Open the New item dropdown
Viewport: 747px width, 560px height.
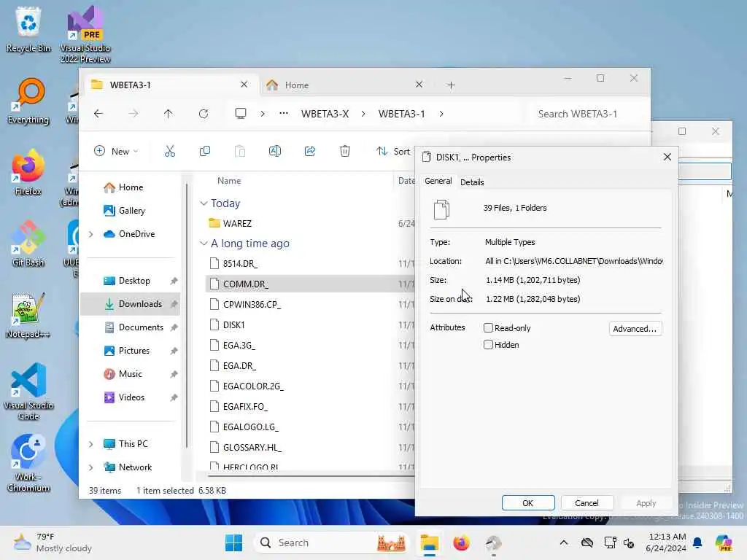(116, 152)
